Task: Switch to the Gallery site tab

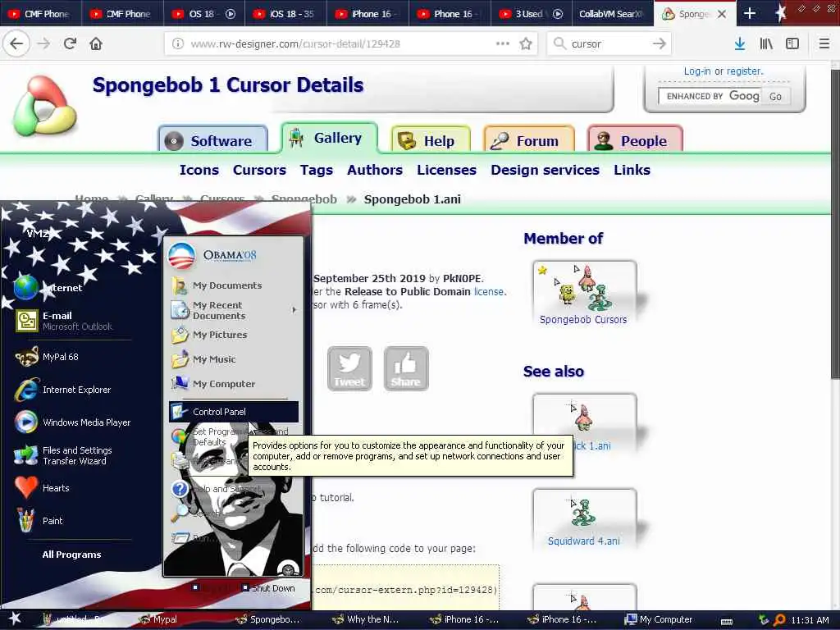Action: tap(330, 138)
